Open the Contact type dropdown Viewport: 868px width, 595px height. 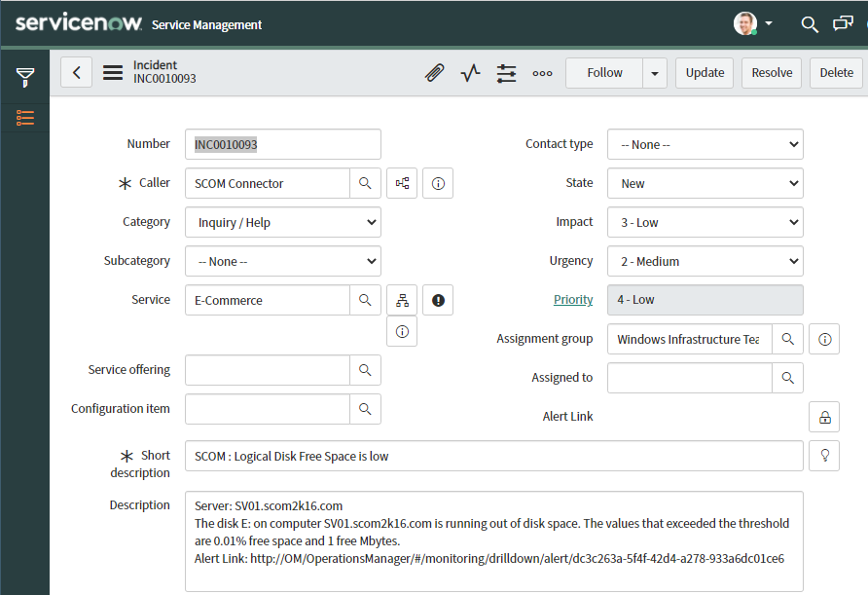coord(705,144)
